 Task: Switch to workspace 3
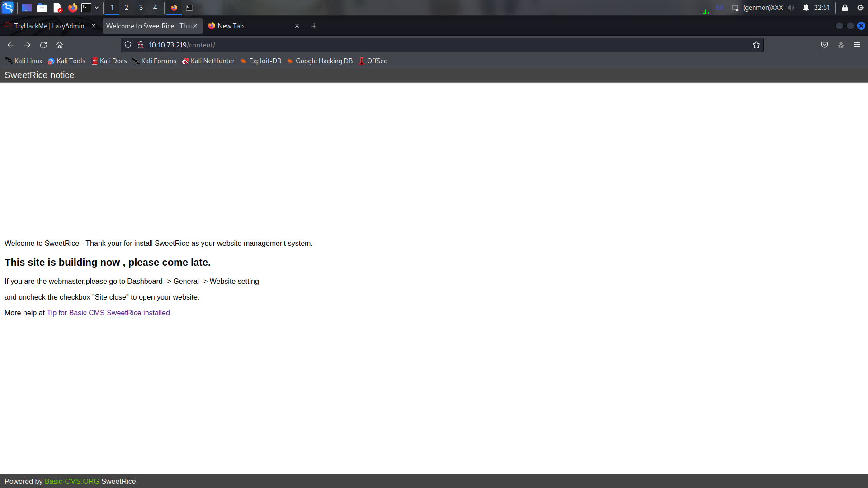(x=141, y=8)
